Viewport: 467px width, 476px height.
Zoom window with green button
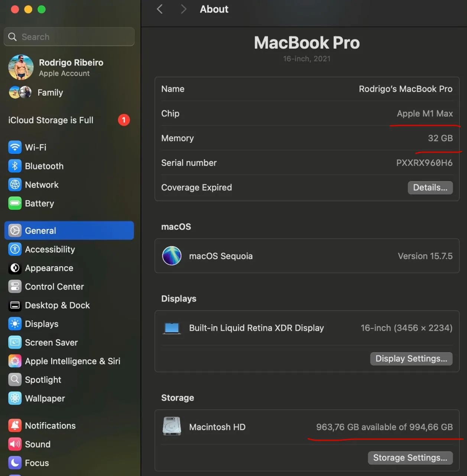tap(42, 9)
